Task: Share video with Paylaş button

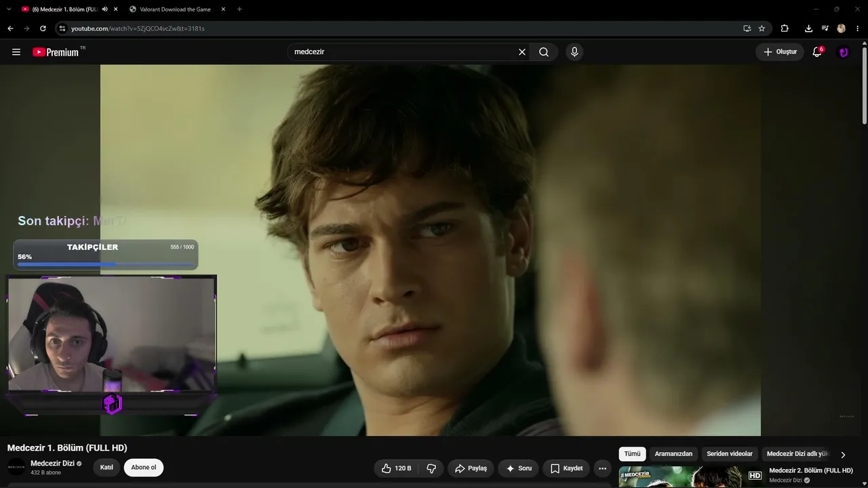Action: (x=471, y=468)
